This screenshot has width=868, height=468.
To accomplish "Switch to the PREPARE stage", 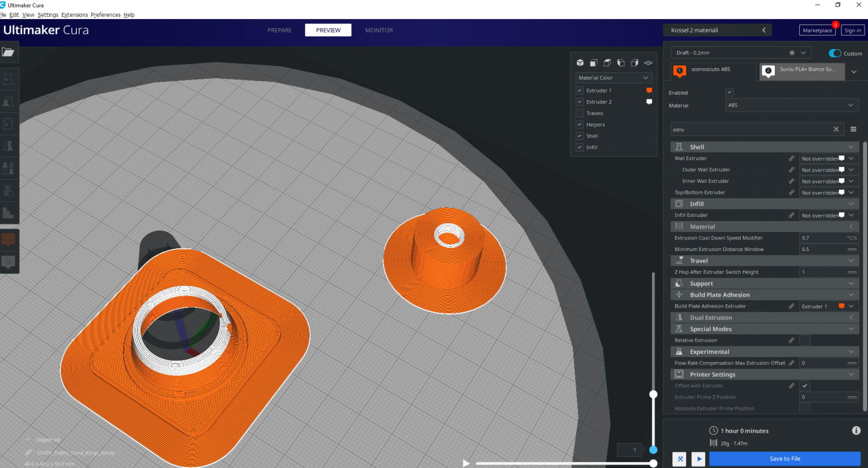I will tap(279, 30).
